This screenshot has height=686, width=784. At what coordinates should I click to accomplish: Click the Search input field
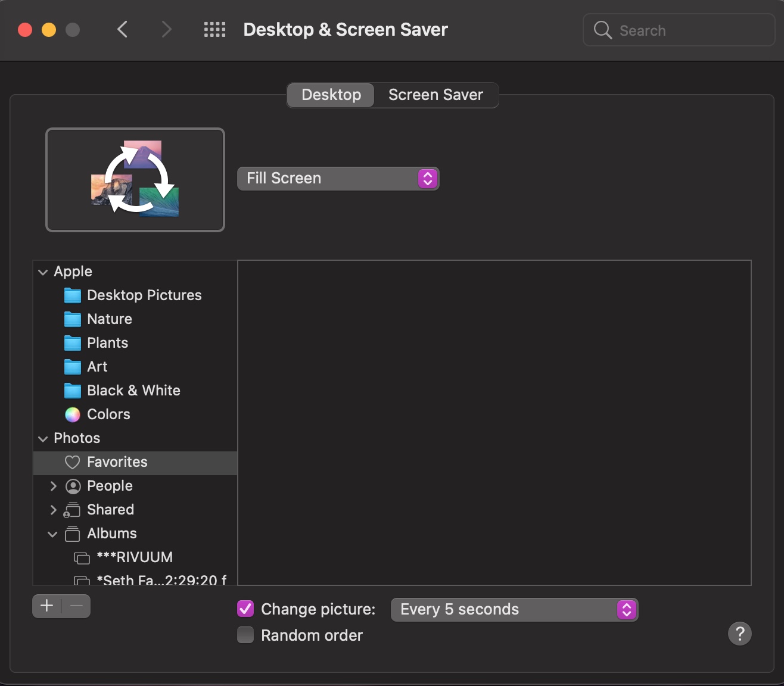(x=679, y=30)
